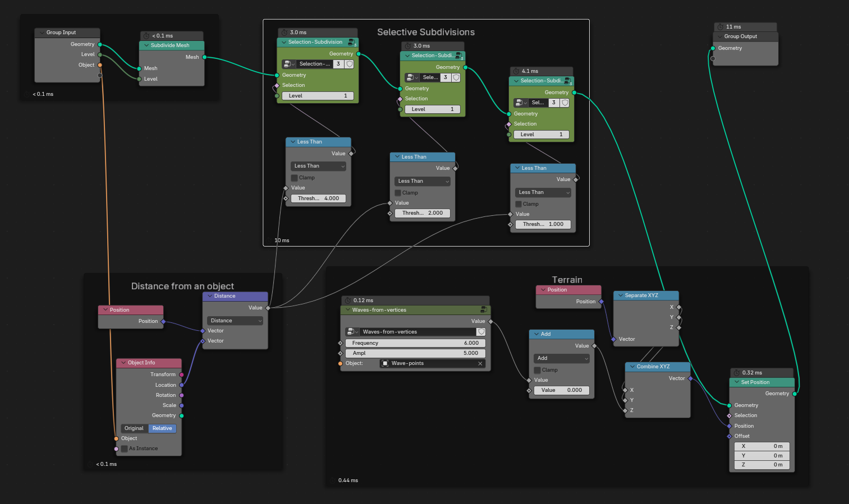Select Original transform space in Object Info
849x504 pixels.
135,428
